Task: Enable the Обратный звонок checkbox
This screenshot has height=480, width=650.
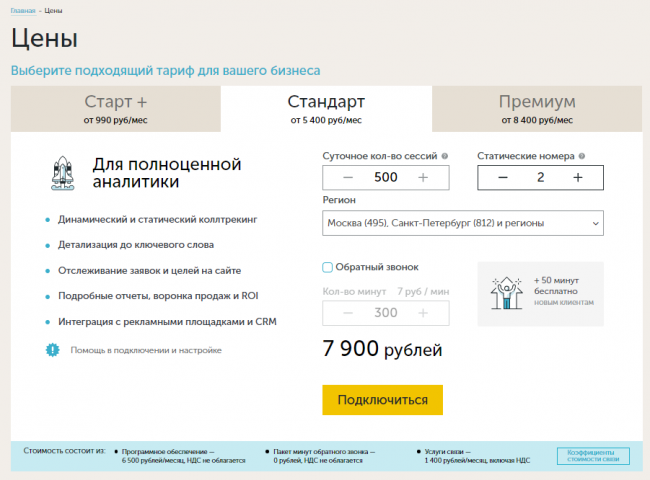Action: pyautogui.click(x=328, y=267)
